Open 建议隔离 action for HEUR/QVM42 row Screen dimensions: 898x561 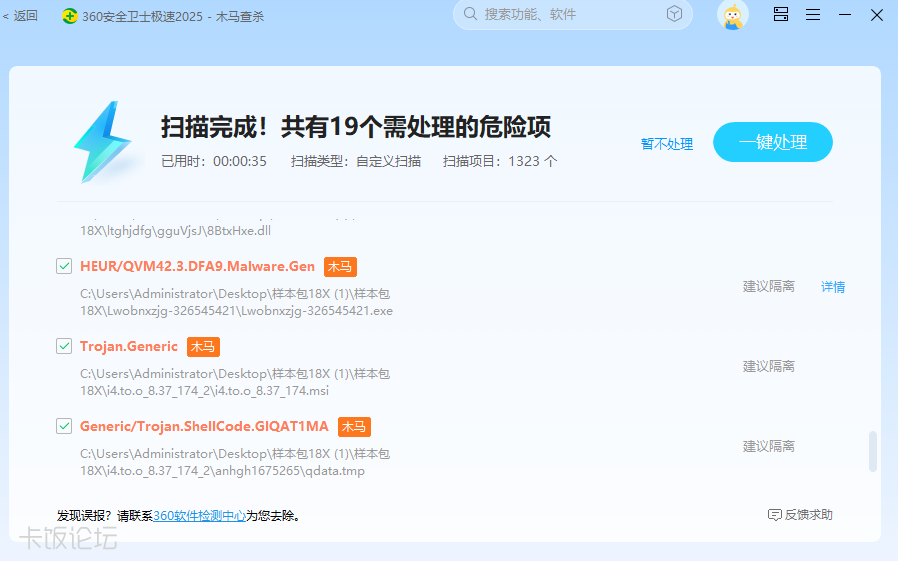[x=768, y=287]
